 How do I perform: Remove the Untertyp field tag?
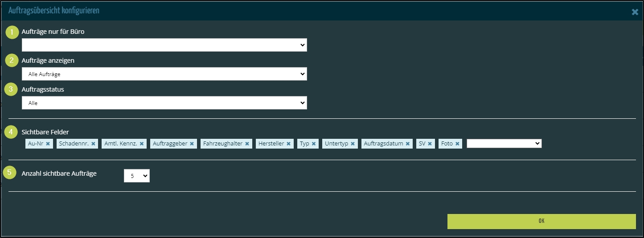click(353, 144)
